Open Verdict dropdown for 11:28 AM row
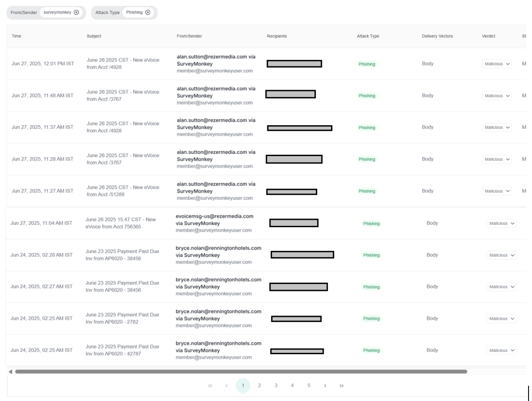 [497, 159]
